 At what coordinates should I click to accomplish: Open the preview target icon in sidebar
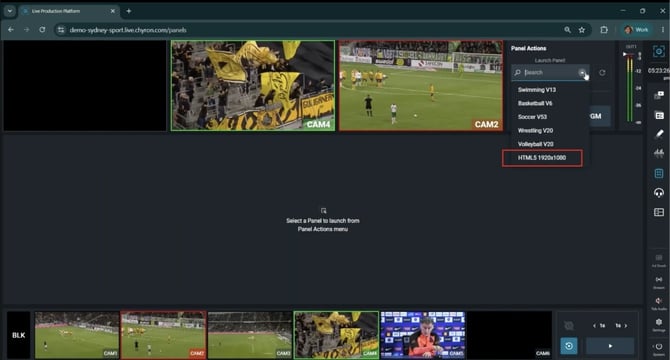[x=658, y=52]
